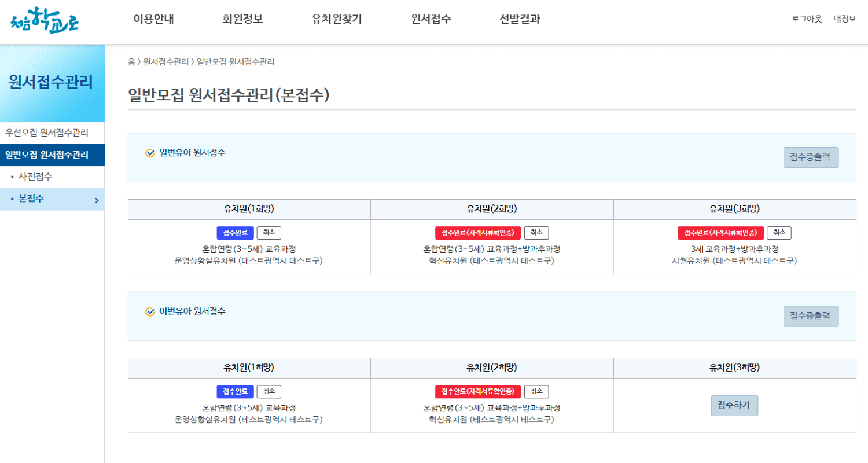
Task: Click 접수하기 for 유치원(3희망)
Action: click(x=734, y=405)
